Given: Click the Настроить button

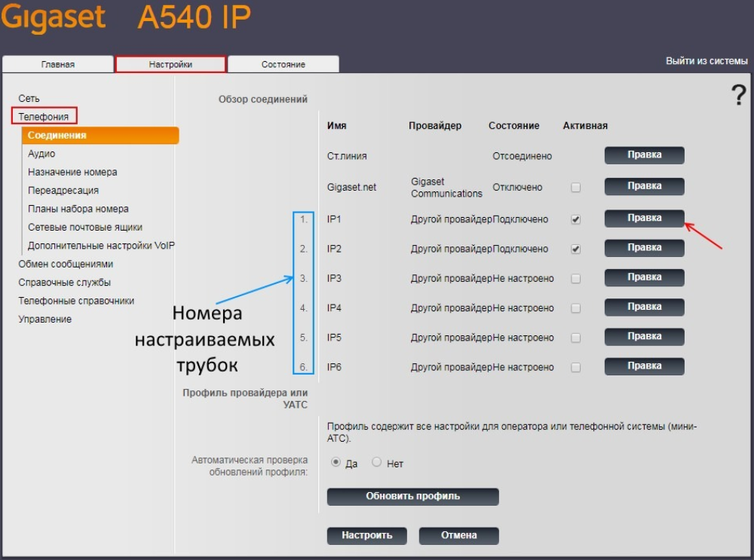Looking at the screenshot, I should click(x=367, y=535).
